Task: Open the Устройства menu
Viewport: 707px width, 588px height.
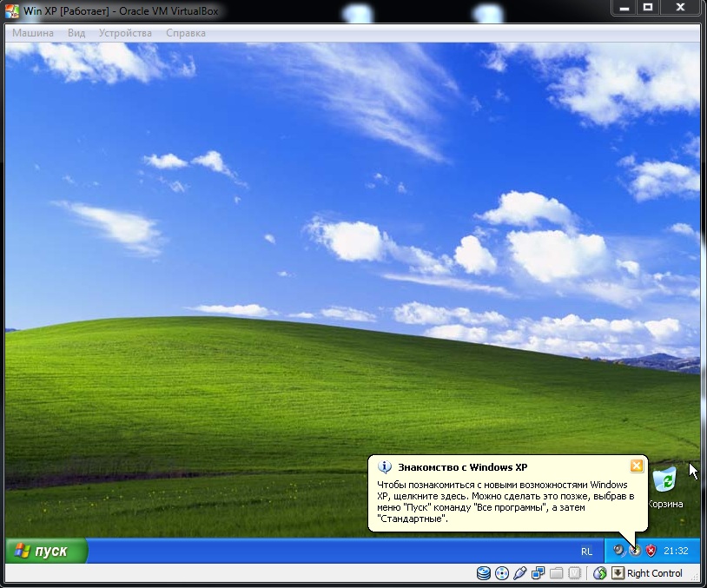Action: [x=125, y=33]
